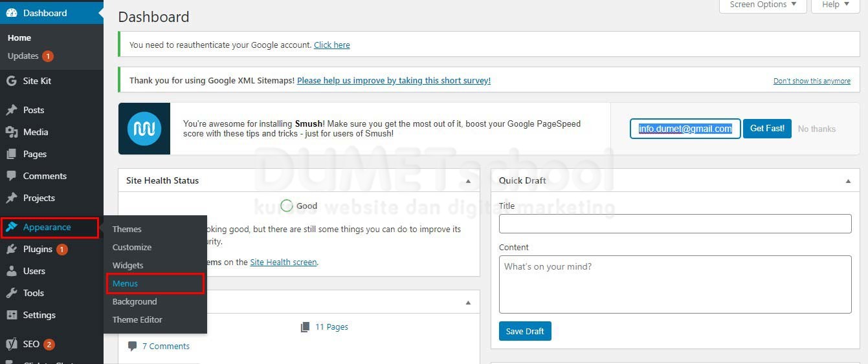Open Theme Editor in Appearance submenu
This screenshot has height=364, width=868.
(137, 319)
